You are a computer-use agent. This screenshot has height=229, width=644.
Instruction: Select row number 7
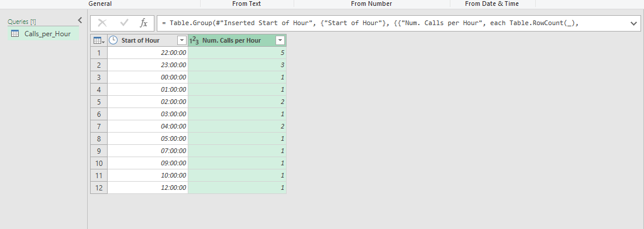click(99, 126)
